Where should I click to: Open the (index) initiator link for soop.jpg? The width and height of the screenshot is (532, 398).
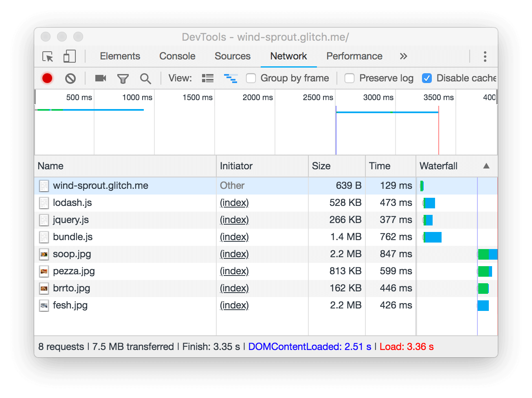pyautogui.click(x=234, y=254)
